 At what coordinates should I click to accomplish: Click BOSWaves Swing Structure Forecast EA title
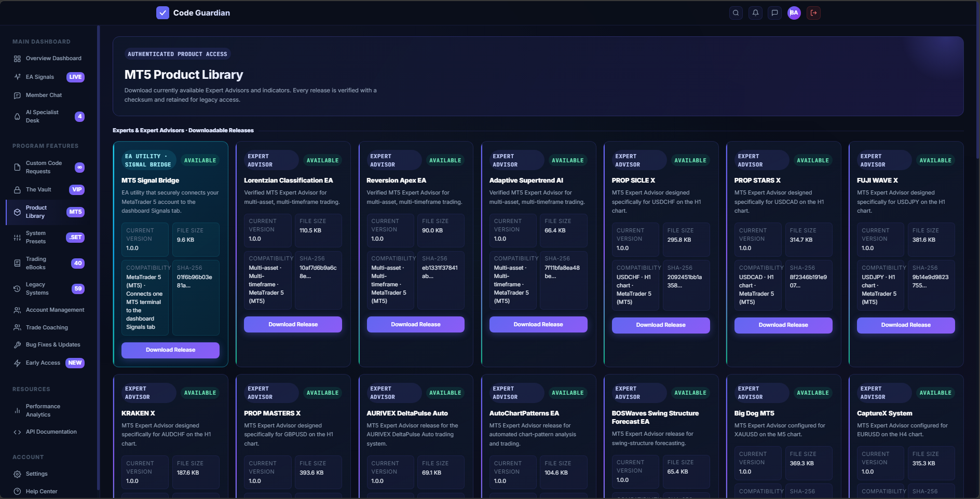click(655, 418)
